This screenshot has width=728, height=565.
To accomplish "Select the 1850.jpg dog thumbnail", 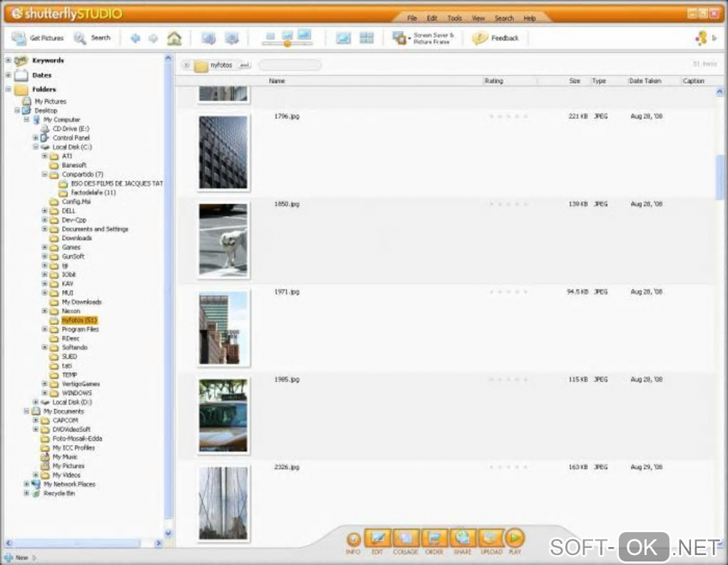I will tap(223, 239).
